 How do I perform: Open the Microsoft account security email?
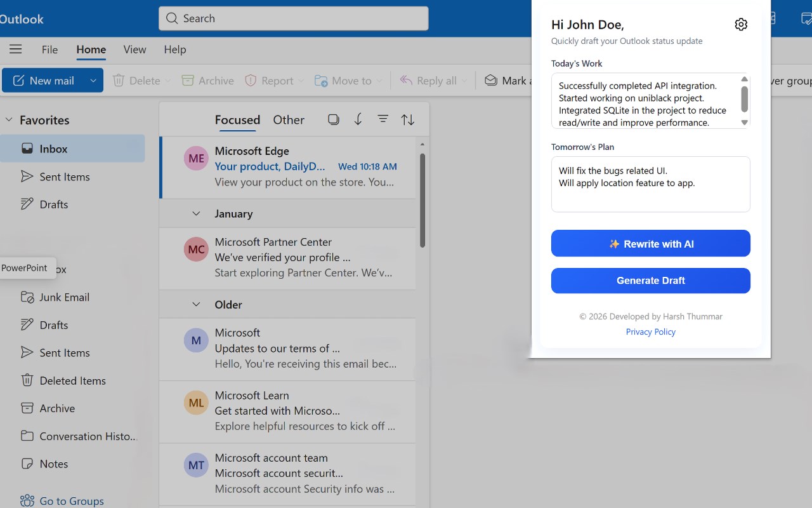[x=288, y=474]
